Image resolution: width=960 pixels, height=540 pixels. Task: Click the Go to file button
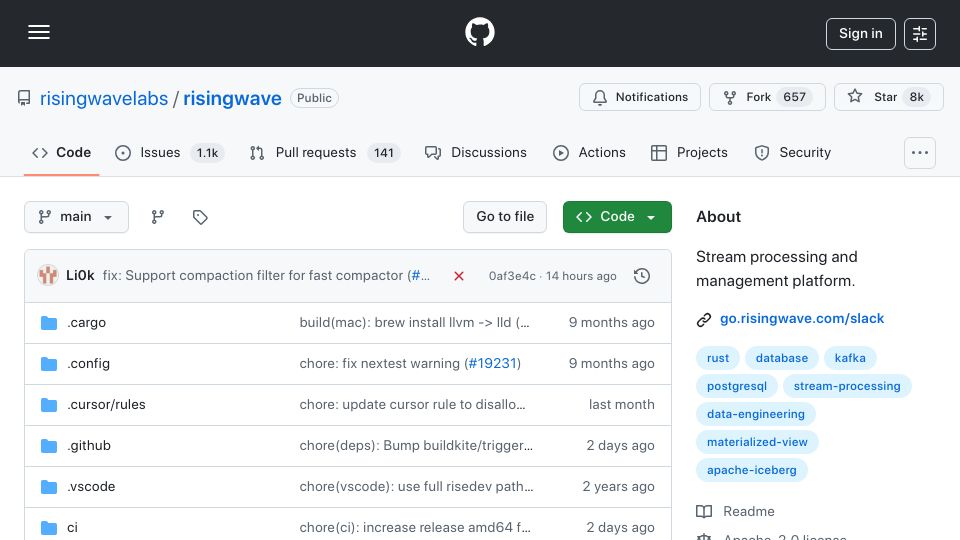click(x=505, y=217)
